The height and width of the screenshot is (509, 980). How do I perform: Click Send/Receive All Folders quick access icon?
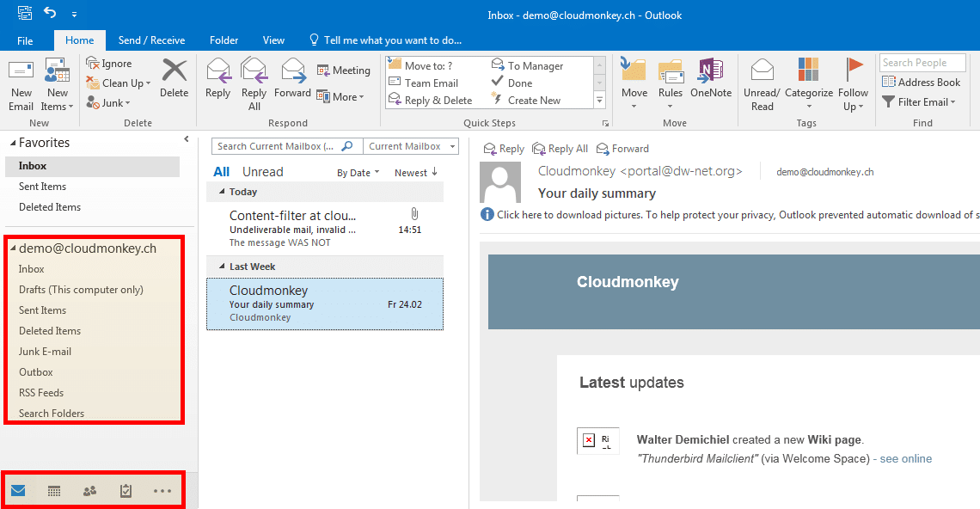[25, 13]
